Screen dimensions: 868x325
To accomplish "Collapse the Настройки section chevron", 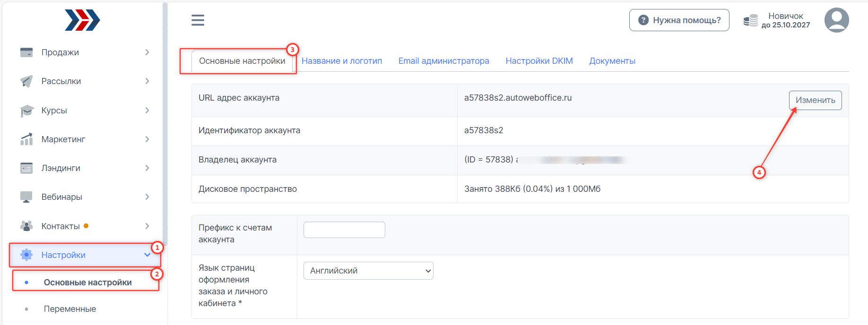I will coord(147,255).
